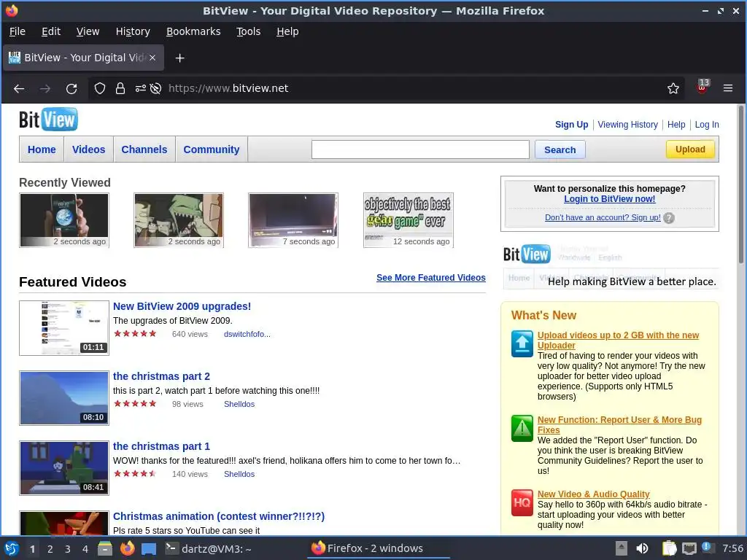Open the christmas part 2 video title

click(x=161, y=376)
